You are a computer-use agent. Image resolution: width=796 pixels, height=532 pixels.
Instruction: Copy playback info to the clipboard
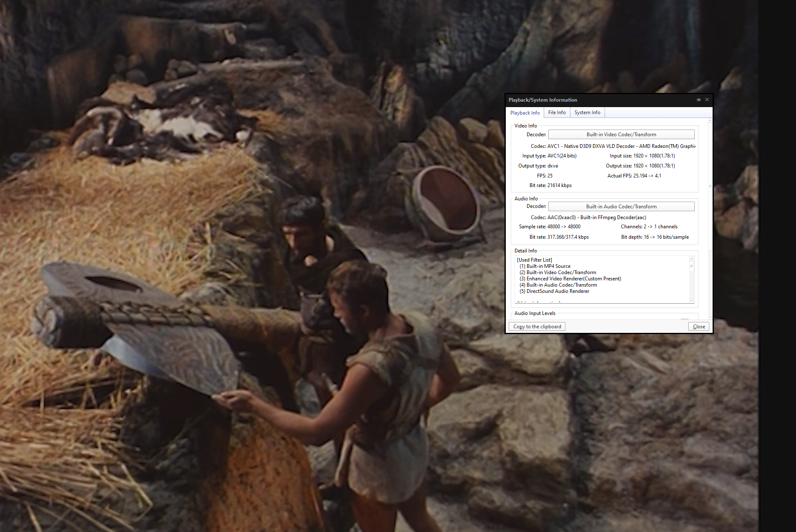(x=537, y=327)
